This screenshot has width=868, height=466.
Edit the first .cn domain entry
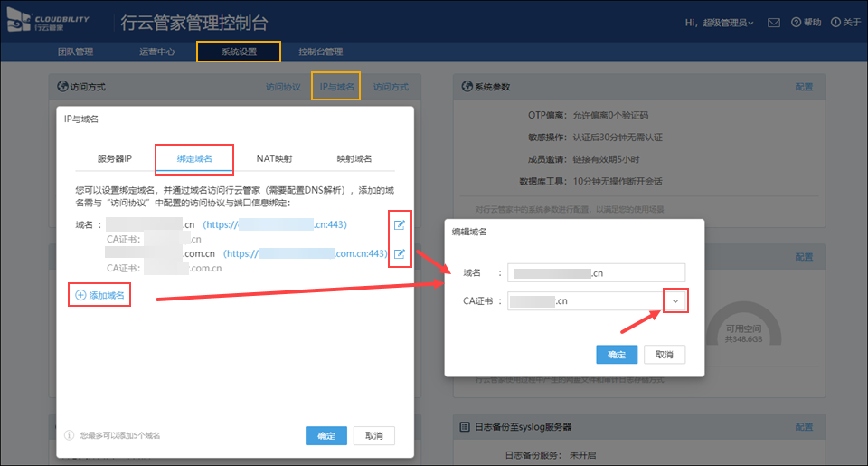[x=400, y=224]
